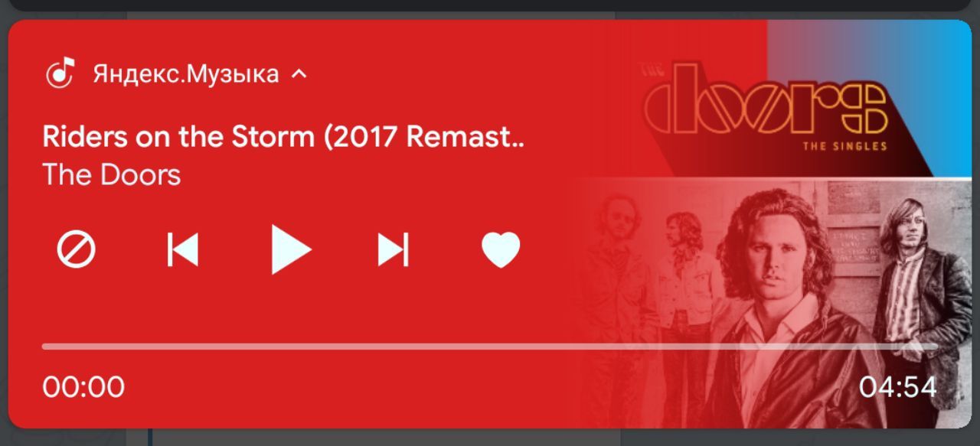Click the 04:54 track duration label
Image resolution: width=980 pixels, height=446 pixels.
tap(897, 387)
